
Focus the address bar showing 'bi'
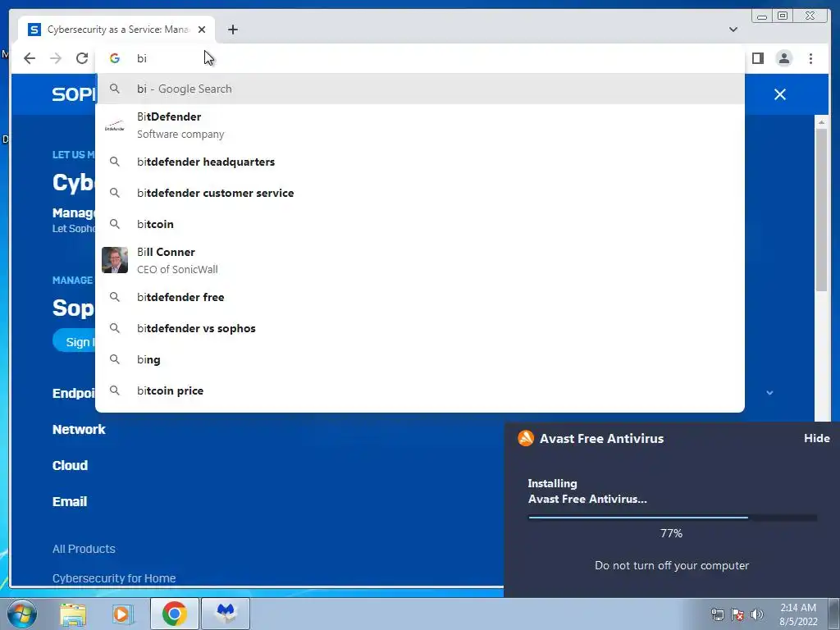[420, 58]
